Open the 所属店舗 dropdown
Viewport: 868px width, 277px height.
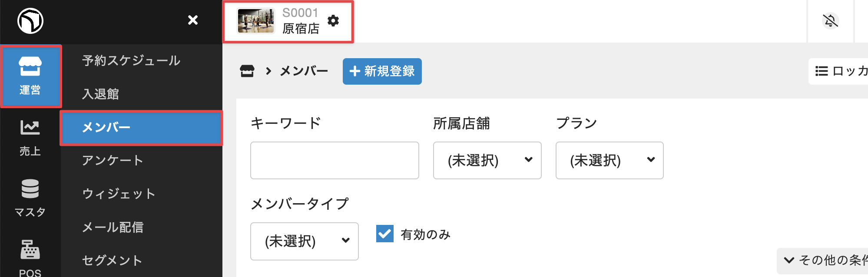point(487,160)
